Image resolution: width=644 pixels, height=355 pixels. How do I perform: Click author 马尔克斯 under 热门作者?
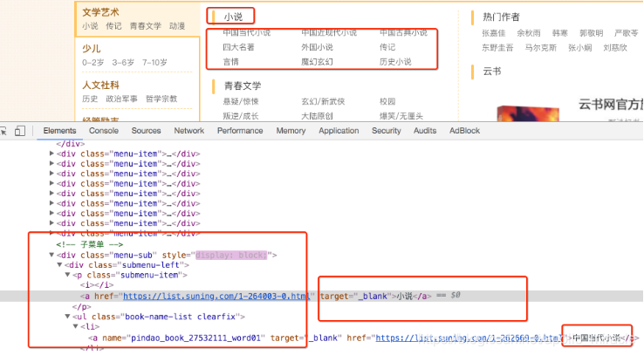[540, 48]
